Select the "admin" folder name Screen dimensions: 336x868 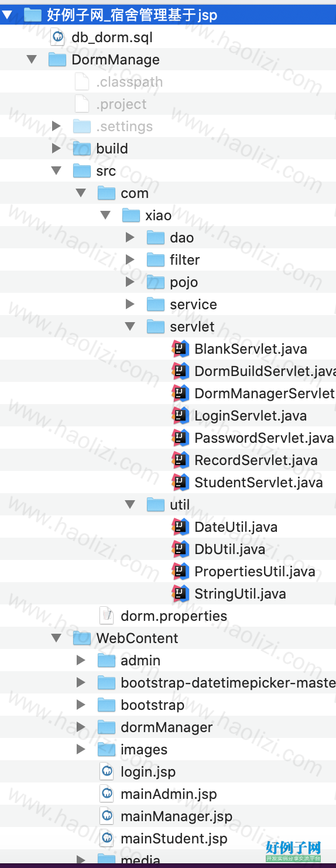140,661
